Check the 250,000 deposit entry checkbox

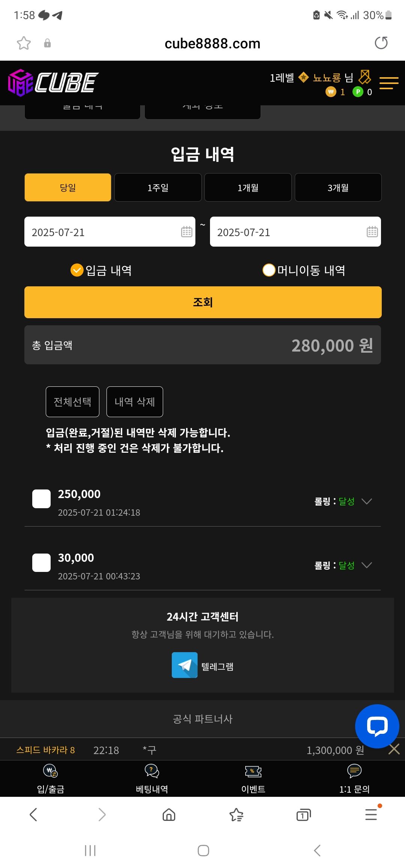[41, 499]
